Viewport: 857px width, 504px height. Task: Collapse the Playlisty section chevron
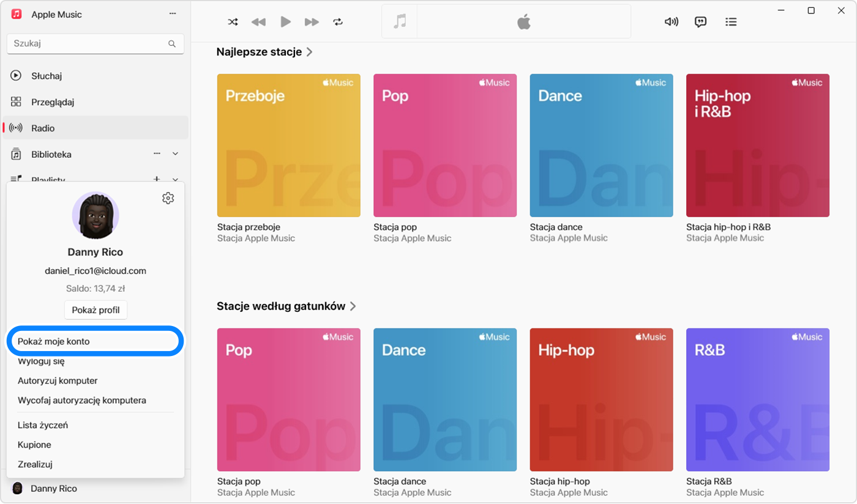tap(176, 179)
